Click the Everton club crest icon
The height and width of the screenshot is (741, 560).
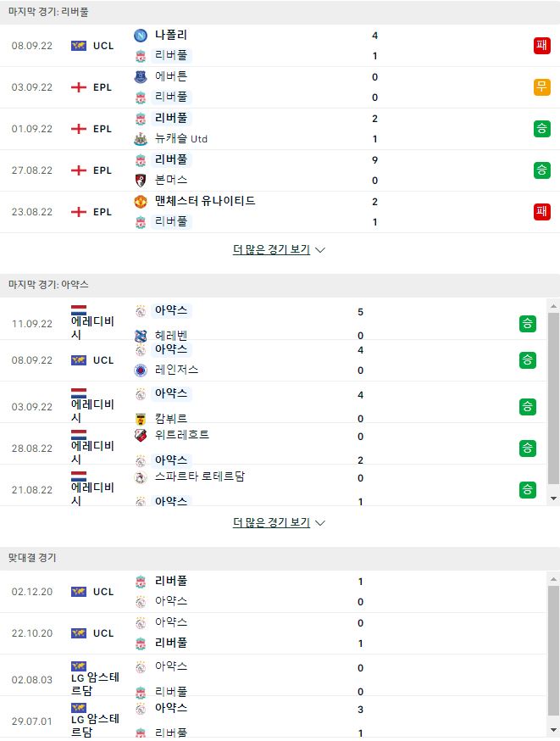(x=141, y=77)
